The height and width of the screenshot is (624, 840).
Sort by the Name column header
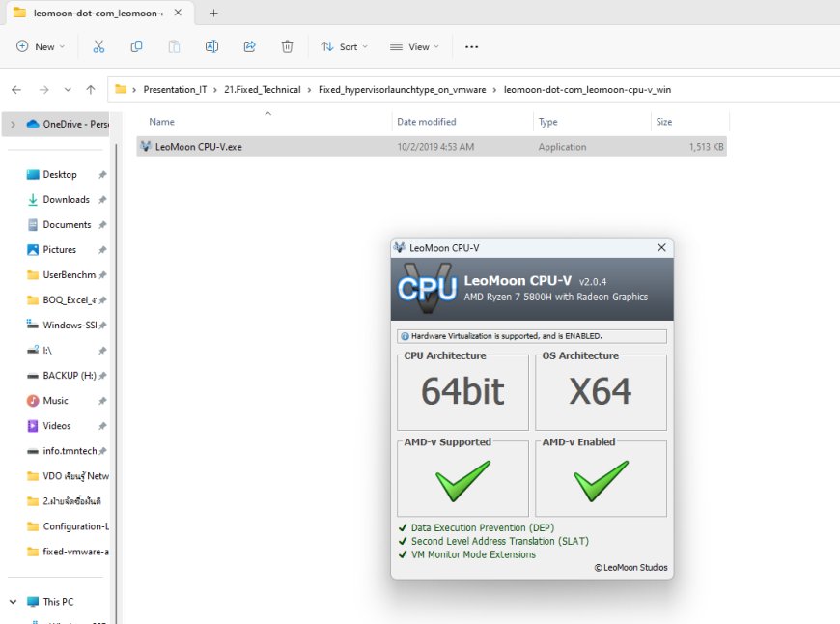[x=162, y=122]
